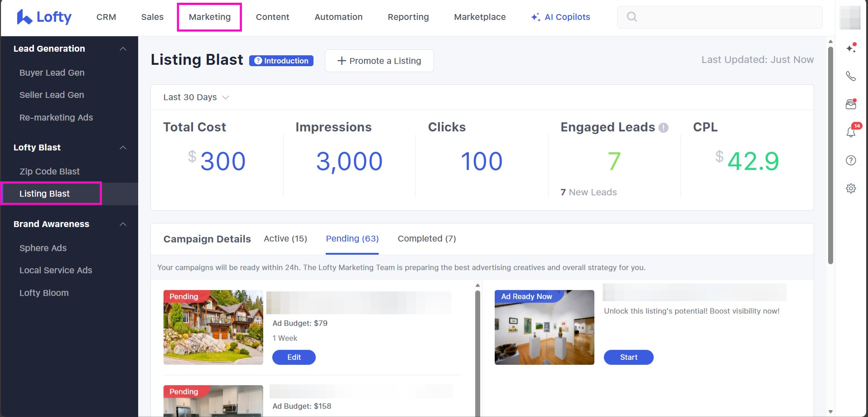Collapse the Lead Generation section
The image size is (868, 417).
point(123,48)
